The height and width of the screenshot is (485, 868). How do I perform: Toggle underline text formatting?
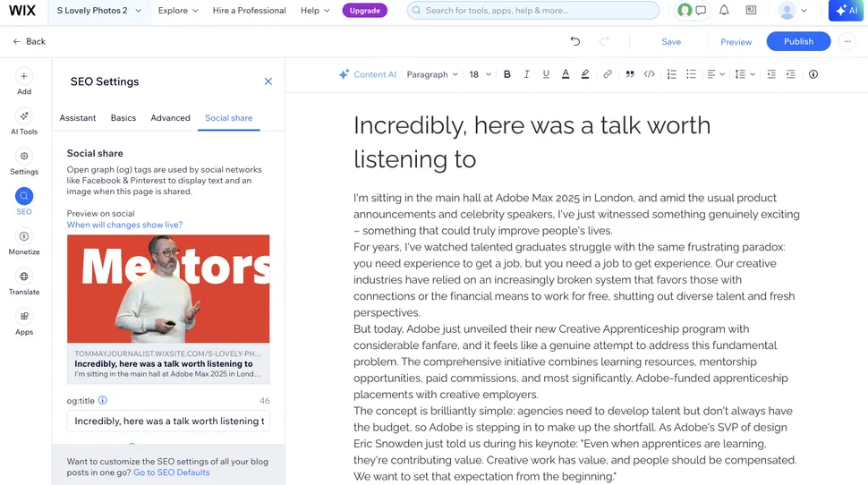[x=546, y=74]
